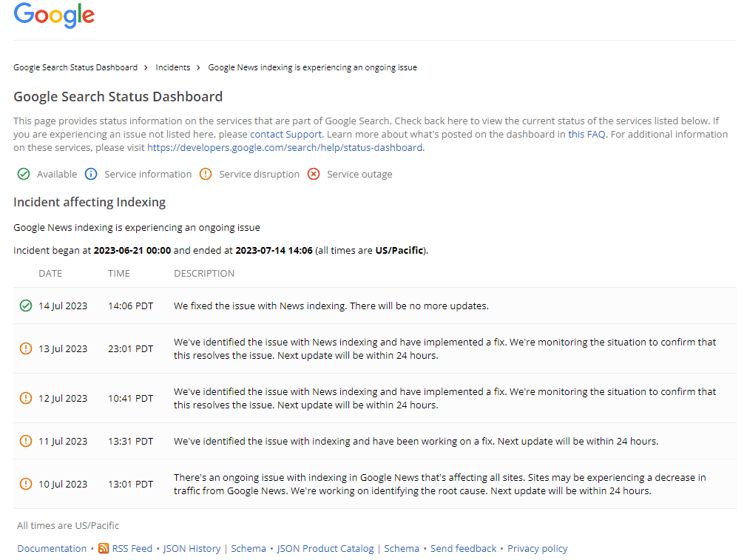This screenshot has width=747, height=560.
Task: Click the Service information legend label
Action: coord(148,175)
